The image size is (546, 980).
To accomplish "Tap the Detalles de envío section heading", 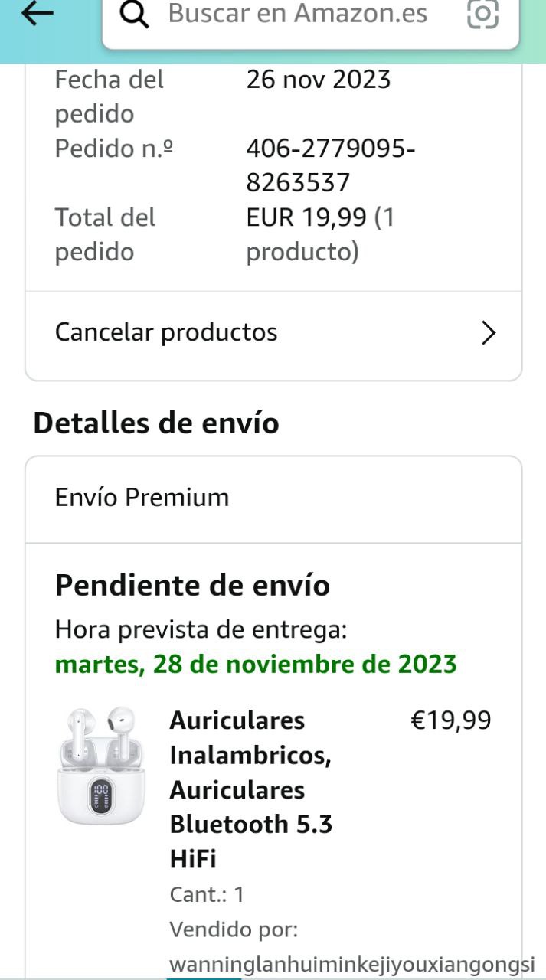I will (156, 423).
